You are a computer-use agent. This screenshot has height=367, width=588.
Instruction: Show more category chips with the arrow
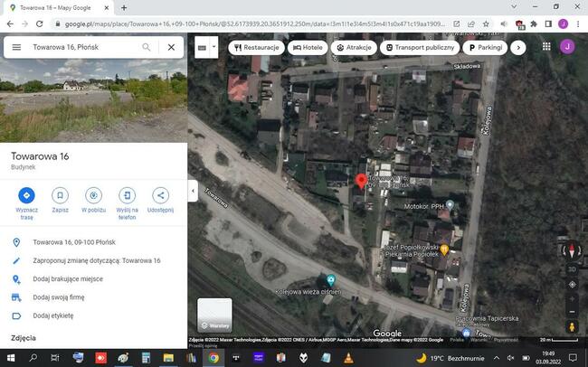pyautogui.click(x=518, y=48)
